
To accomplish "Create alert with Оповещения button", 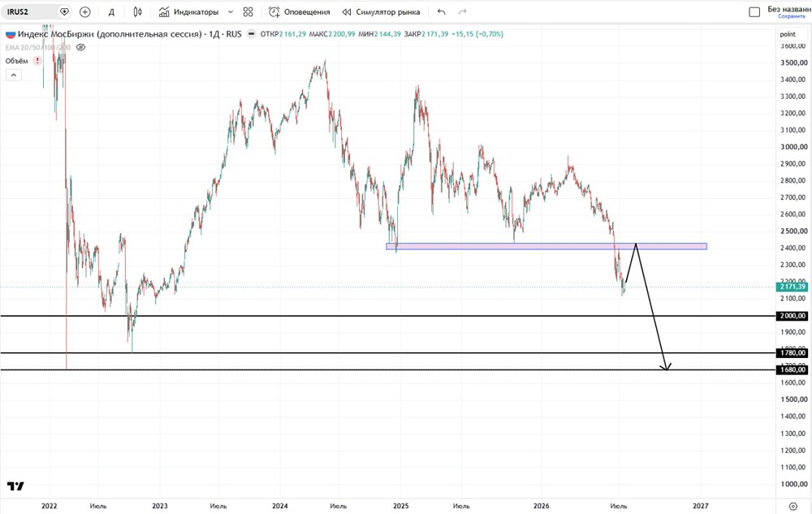I will pos(300,12).
